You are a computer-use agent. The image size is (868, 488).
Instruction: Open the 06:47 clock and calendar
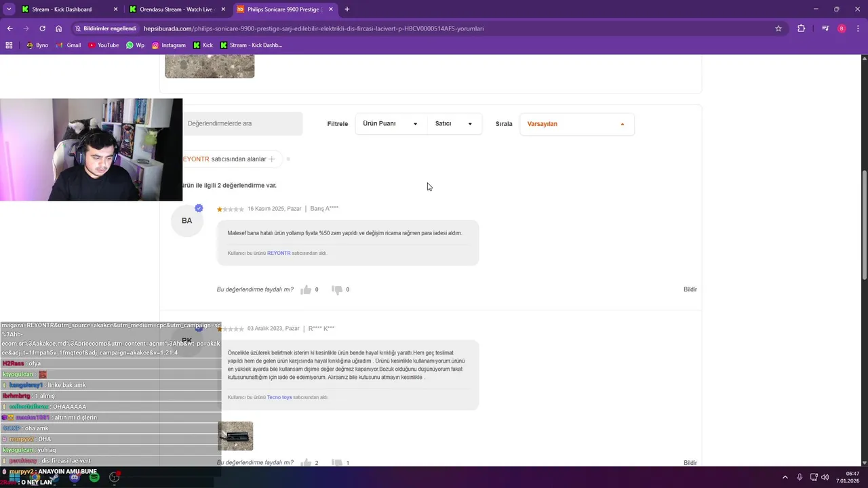pos(848,477)
